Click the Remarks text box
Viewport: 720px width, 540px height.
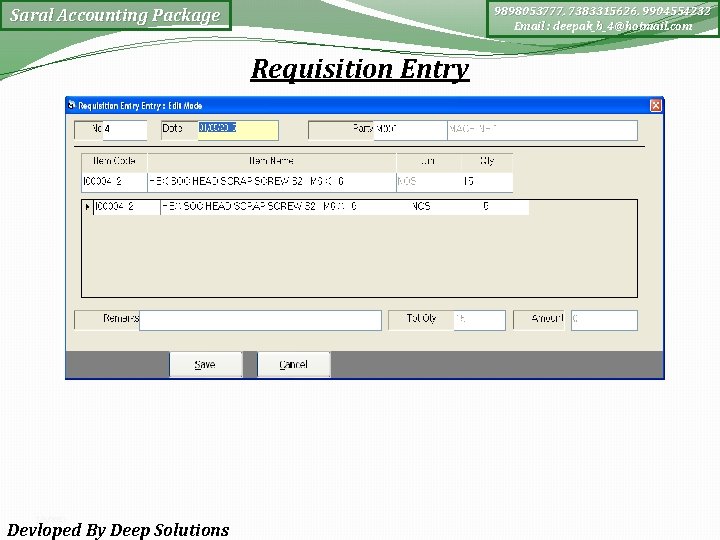tap(260, 320)
